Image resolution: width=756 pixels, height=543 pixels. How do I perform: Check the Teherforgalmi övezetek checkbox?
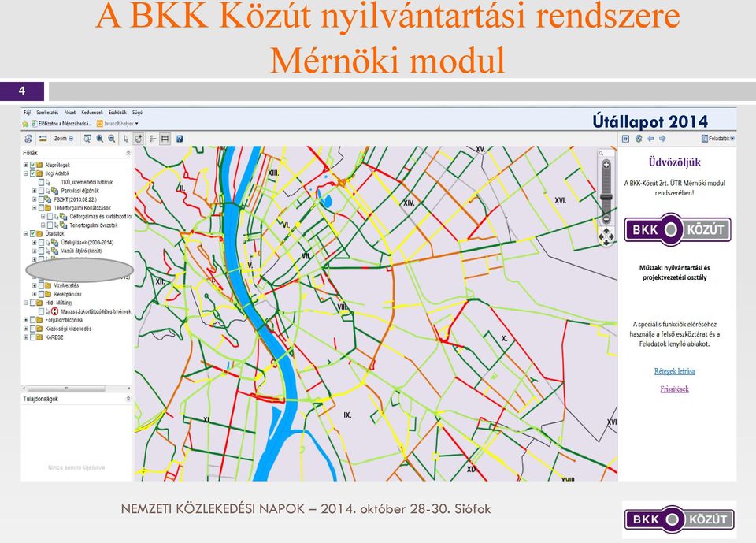pyautogui.click(x=50, y=225)
